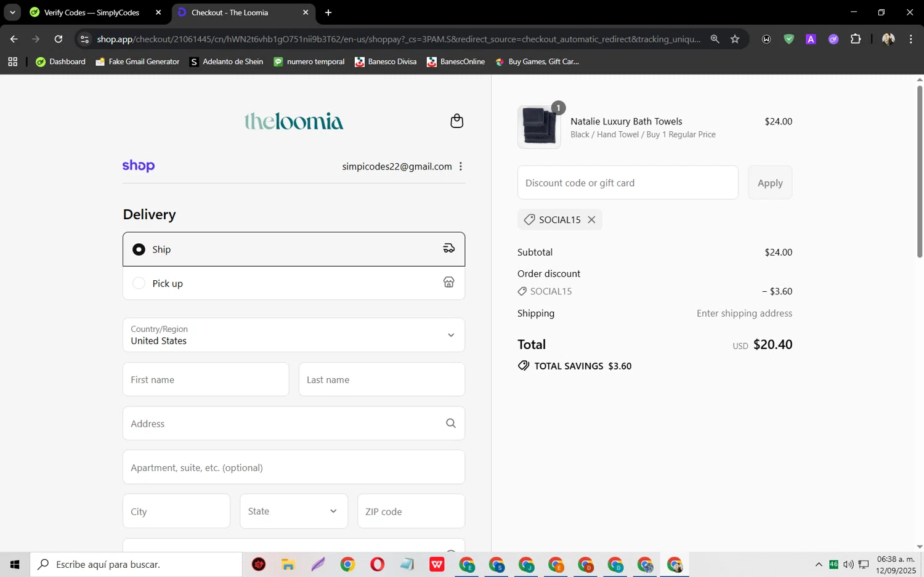Open the State dropdown
Image resolution: width=924 pixels, height=577 pixels.
click(294, 511)
